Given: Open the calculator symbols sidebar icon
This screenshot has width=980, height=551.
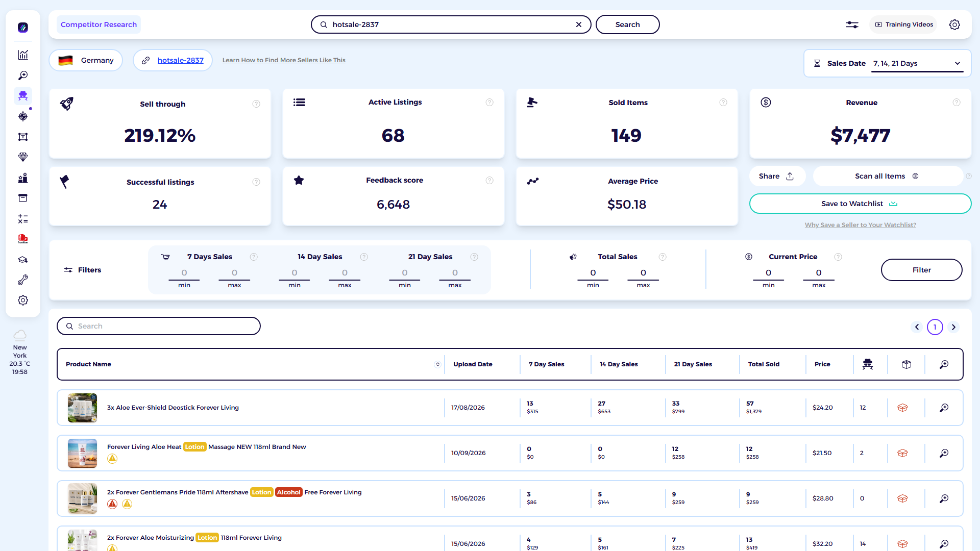Looking at the screenshot, I should (x=23, y=219).
